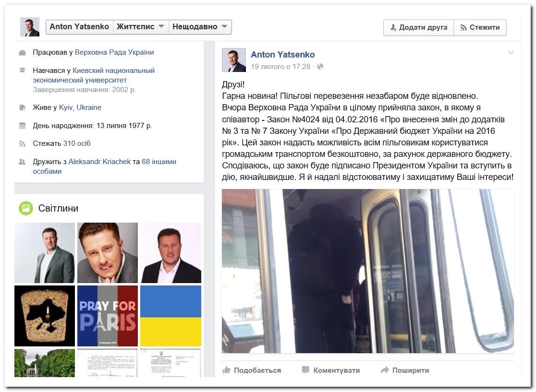Open the Pray for Paris photo thumbnail

(107, 316)
